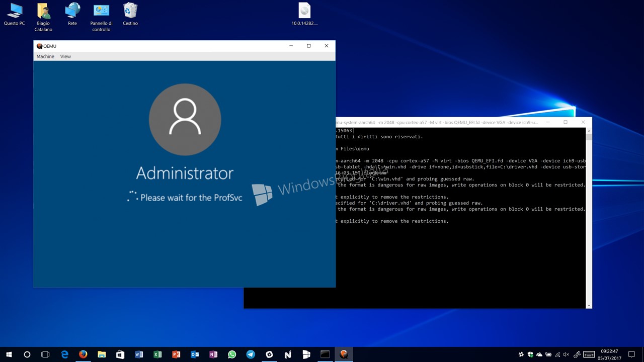Viewport: 644px width, 362px height.
Task: Select the 10.0.14282 disc image file
Action: 304,14
